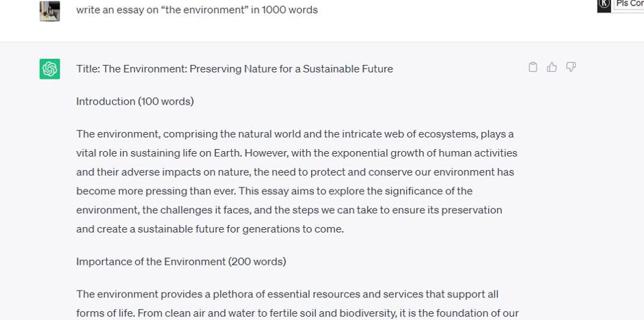Click the line starting "environment, the challenges it faces"

(x=289, y=210)
